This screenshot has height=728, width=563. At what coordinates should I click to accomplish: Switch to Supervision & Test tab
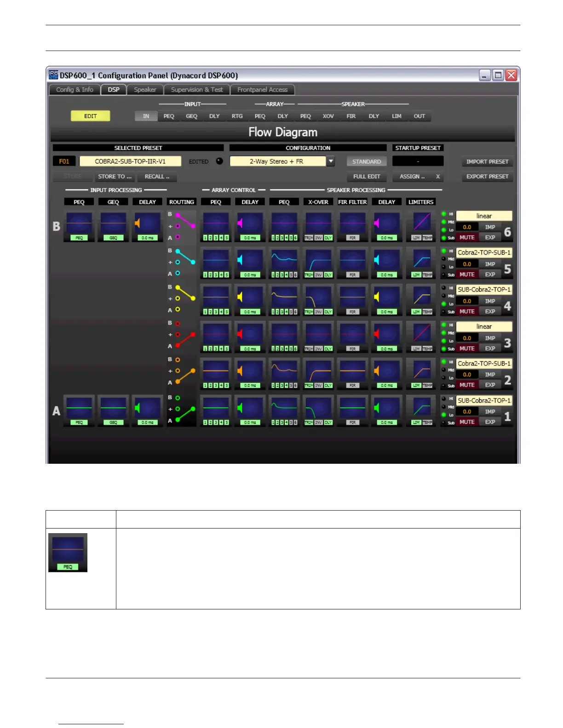point(197,90)
